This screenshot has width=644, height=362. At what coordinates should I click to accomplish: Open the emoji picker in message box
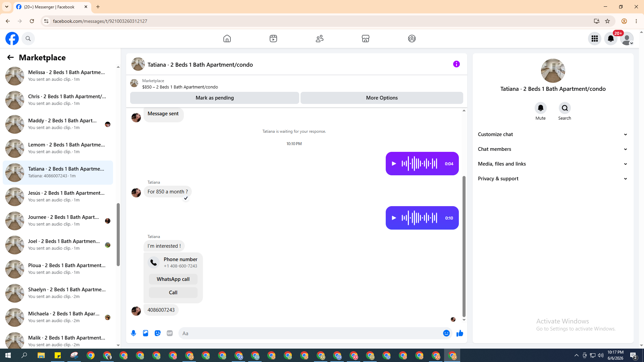pyautogui.click(x=446, y=333)
